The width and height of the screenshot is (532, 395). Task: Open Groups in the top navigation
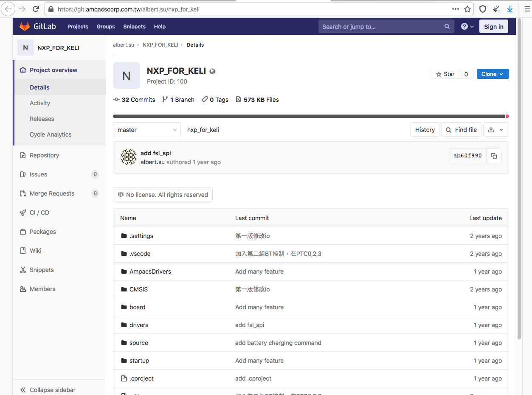click(106, 26)
